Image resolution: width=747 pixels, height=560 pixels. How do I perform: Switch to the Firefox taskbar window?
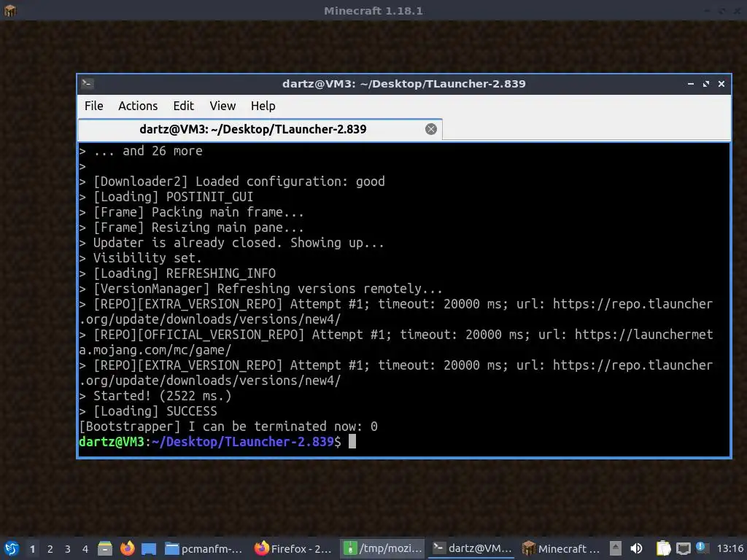pos(293,548)
